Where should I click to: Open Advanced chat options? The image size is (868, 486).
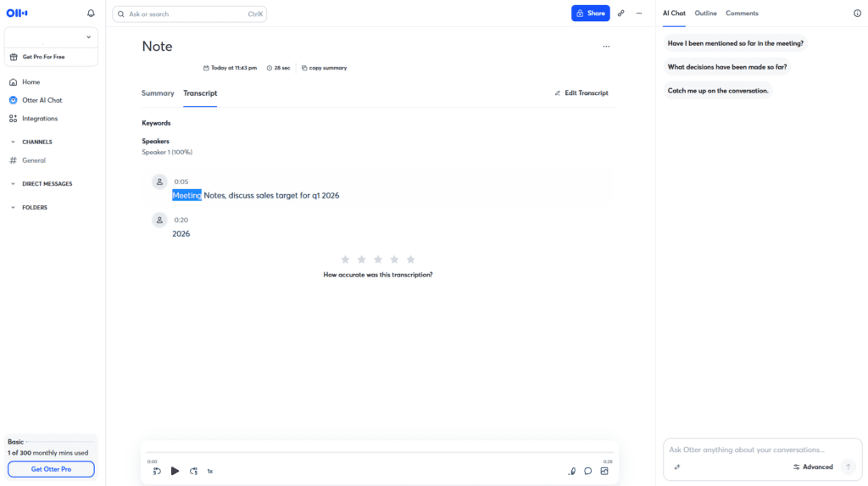(x=813, y=467)
